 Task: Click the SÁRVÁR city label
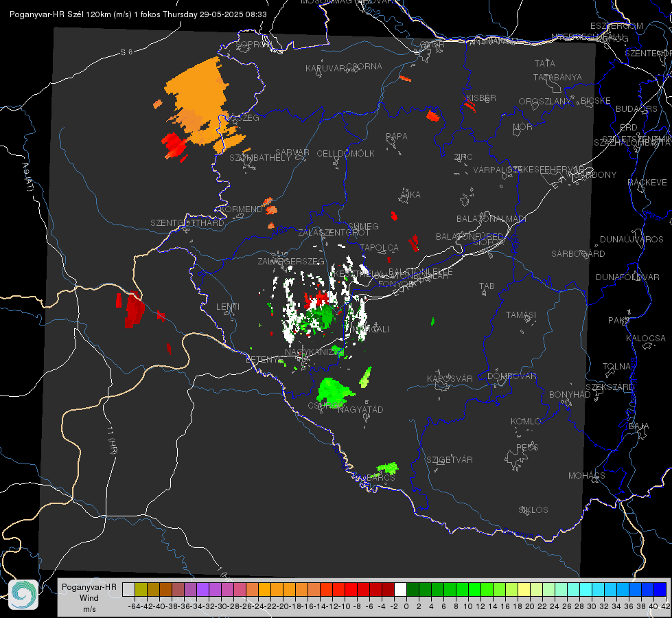coord(292,152)
